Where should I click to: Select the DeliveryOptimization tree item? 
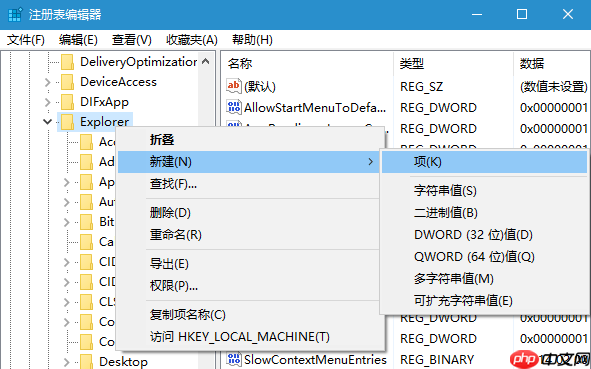(x=138, y=62)
